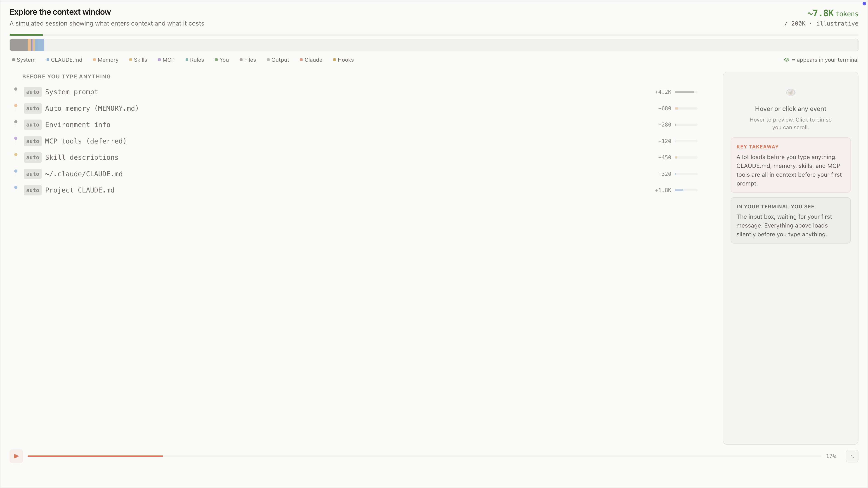Click the BEFORE YOU TYPE ANYTHING section header

(66, 76)
